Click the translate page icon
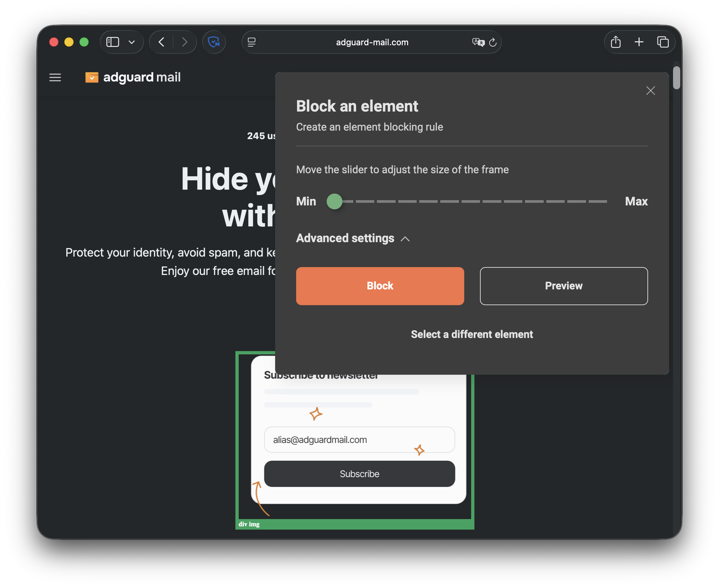 [478, 42]
